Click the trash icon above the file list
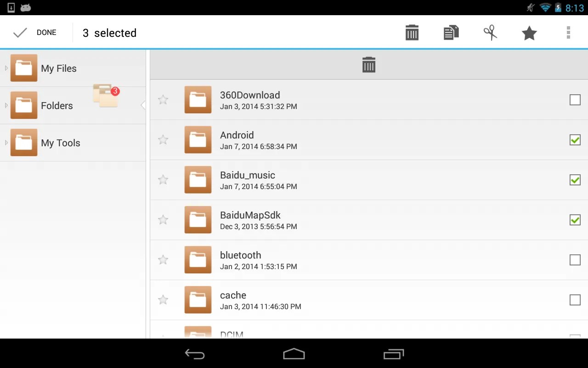Viewport: 588px width, 368px height. tap(368, 64)
